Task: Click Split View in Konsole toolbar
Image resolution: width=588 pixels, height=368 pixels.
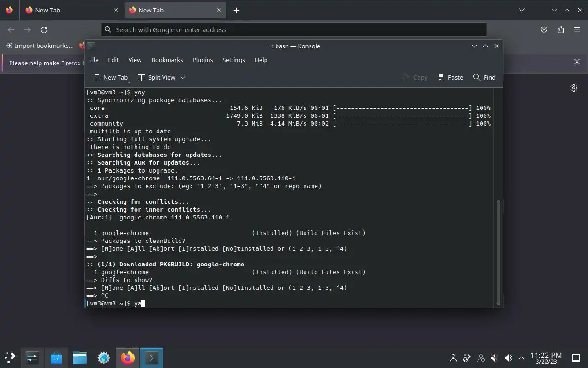Action: [x=157, y=77]
